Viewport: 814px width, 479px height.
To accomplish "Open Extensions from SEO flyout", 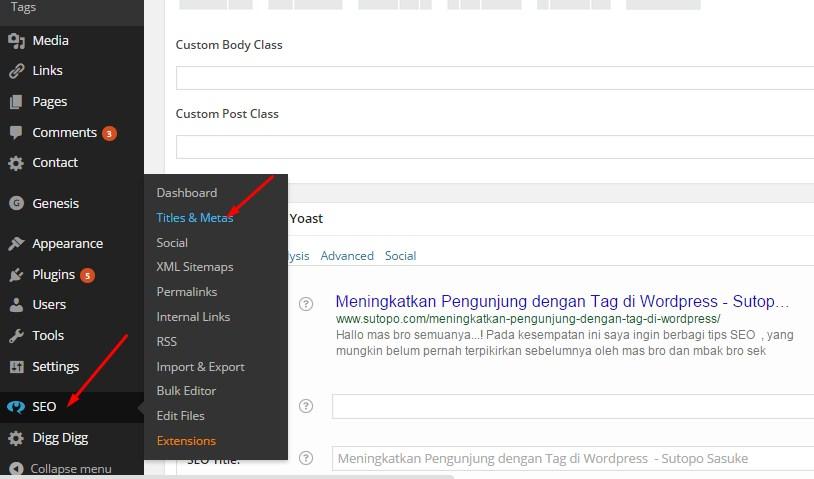I will [x=186, y=441].
